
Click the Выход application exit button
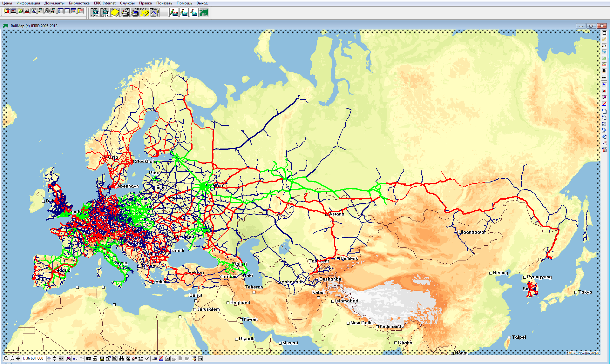point(205,3)
